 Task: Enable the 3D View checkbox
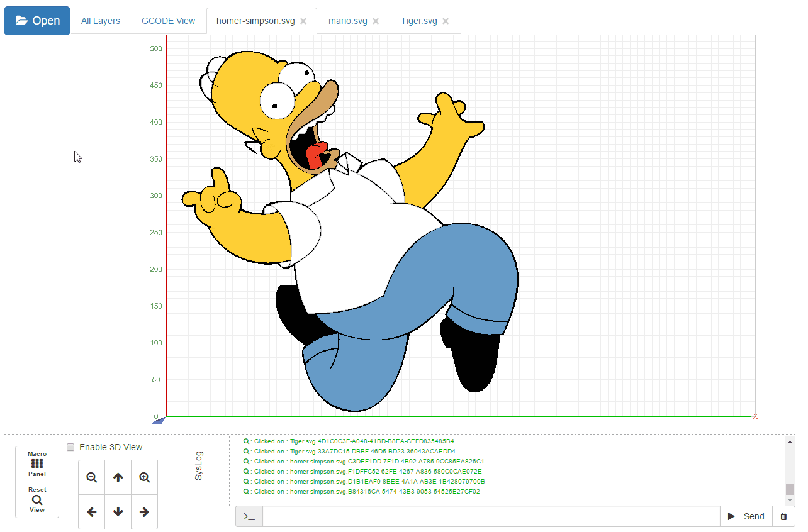point(71,447)
